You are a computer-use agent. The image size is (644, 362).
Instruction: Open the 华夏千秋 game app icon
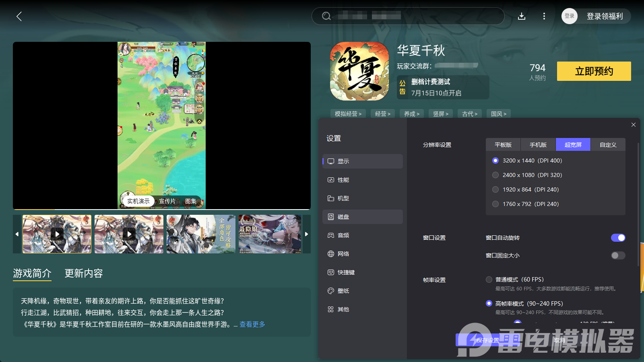click(x=359, y=71)
